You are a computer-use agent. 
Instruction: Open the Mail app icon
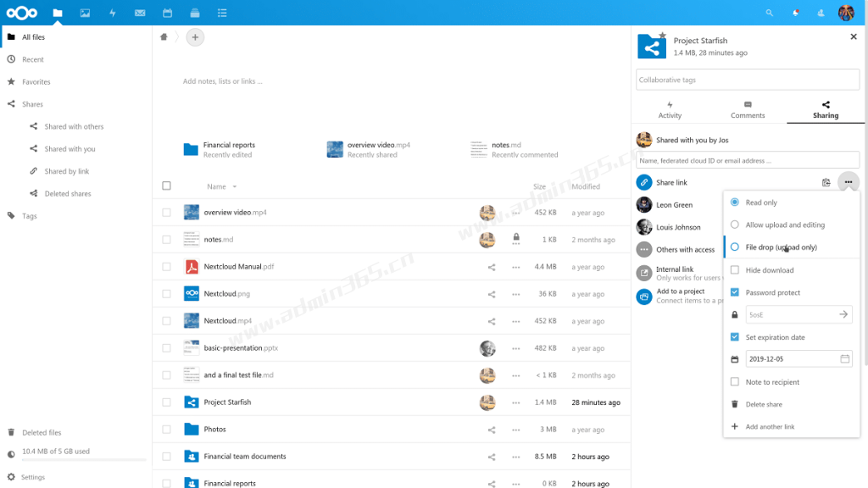(140, 13)
